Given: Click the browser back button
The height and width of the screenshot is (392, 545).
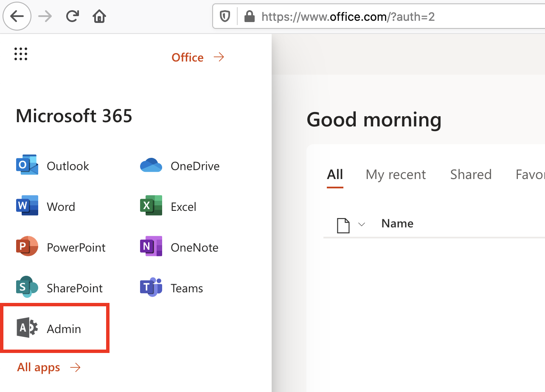Looking at the screenshot, I should (x=17, y=17).
